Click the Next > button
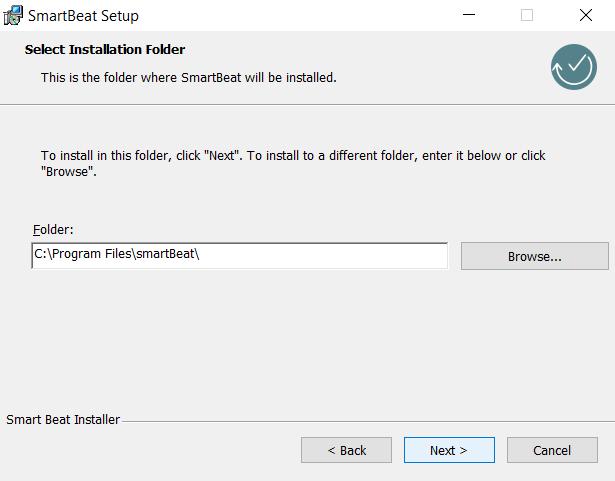Image resolution: width=615 pixels, height=481 pixels. pyautogui.click(x=449, y=450)
